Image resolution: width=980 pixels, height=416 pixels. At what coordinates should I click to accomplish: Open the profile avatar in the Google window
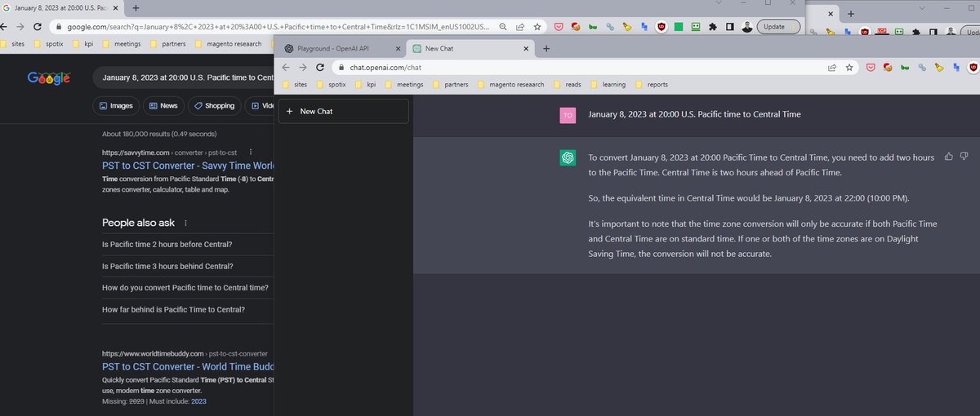(747, 27)
